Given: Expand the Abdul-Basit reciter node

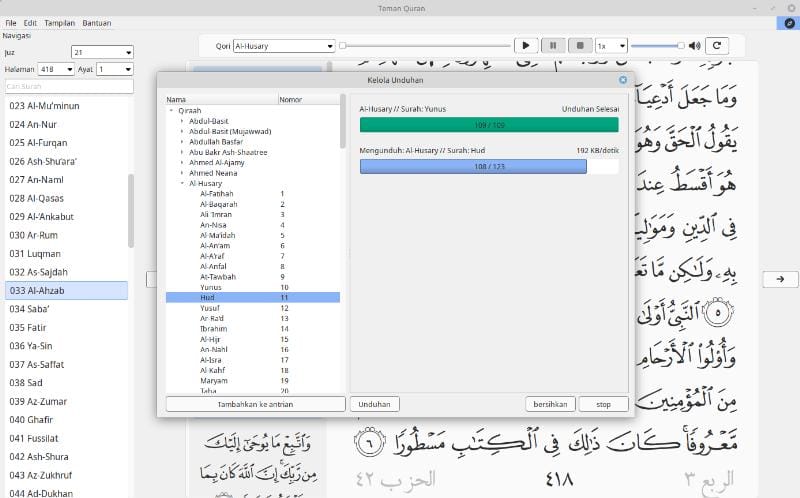Looking at the screenshot, I should (182, 121).
